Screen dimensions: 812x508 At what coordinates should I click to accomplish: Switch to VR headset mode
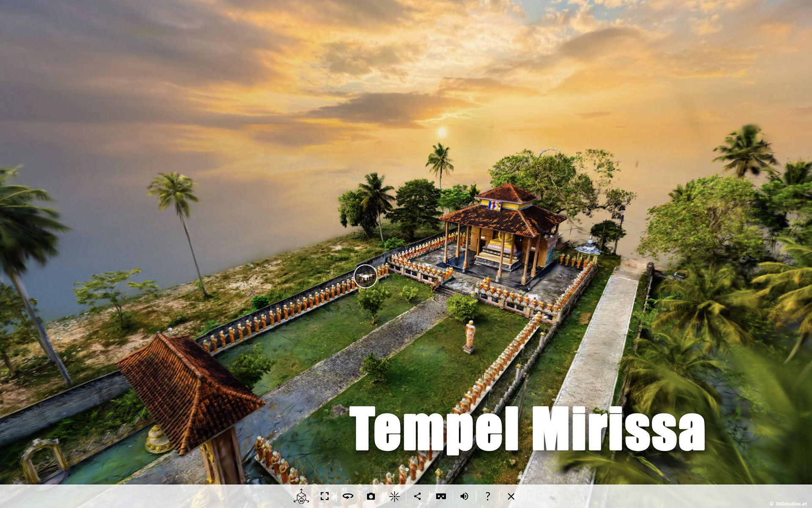441,496
